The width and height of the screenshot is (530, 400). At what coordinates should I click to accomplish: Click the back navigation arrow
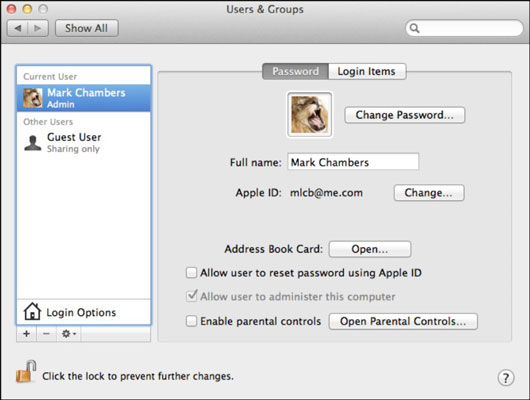coord(18,28)
